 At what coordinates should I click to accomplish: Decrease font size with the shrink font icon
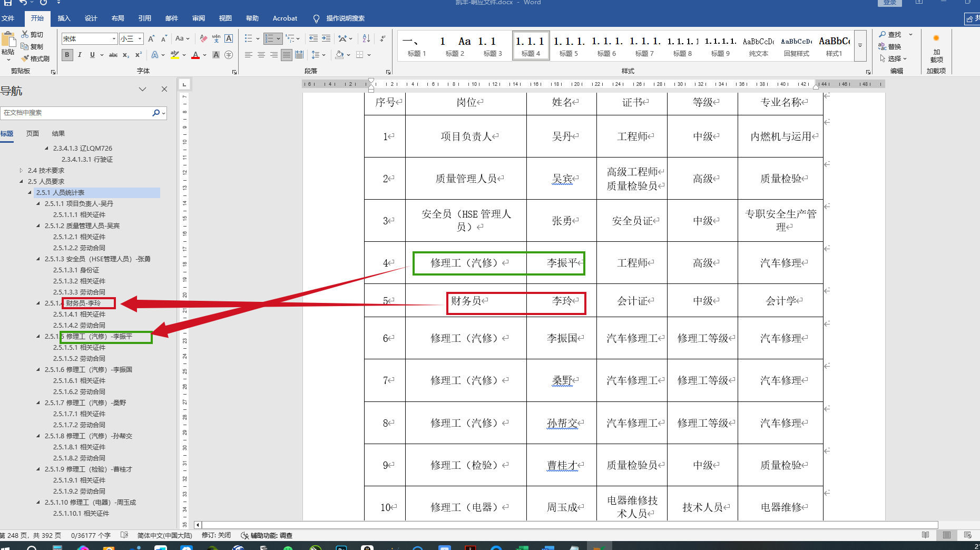click(x=164, y=38)
